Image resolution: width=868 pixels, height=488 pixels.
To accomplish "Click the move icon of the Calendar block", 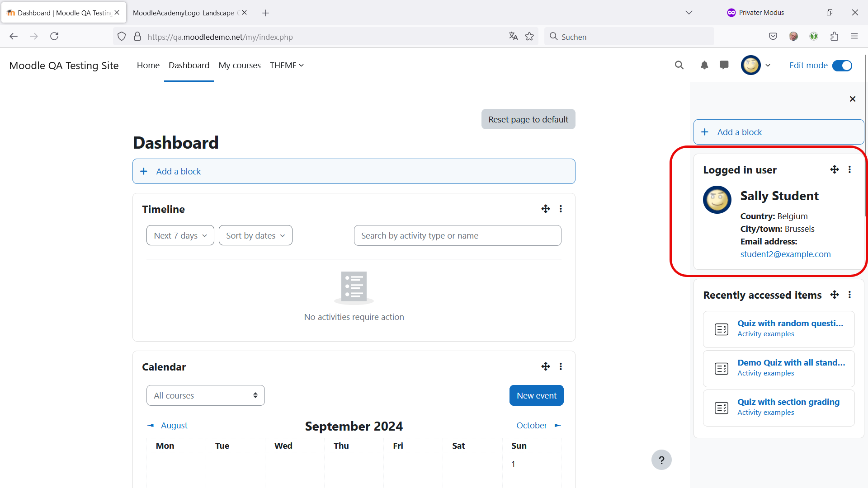I will pyautogui.click(x=546, y=366).
